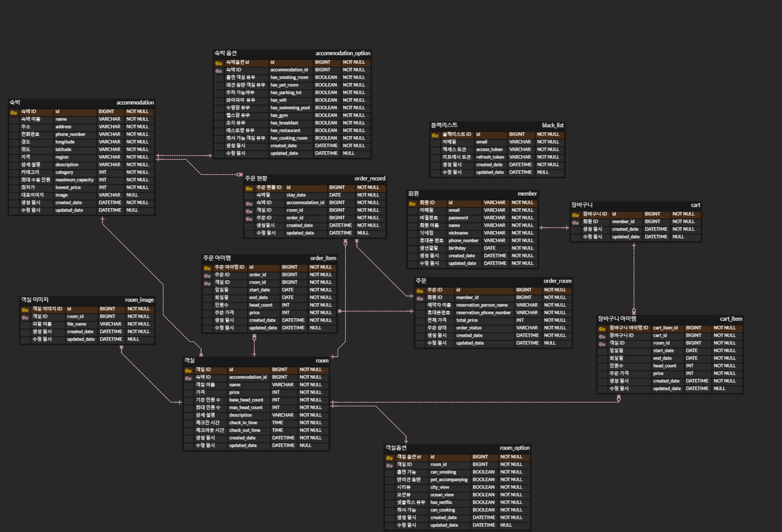Click check_out_time row in room table
This screenshot has width=782, height=532.
244,430
